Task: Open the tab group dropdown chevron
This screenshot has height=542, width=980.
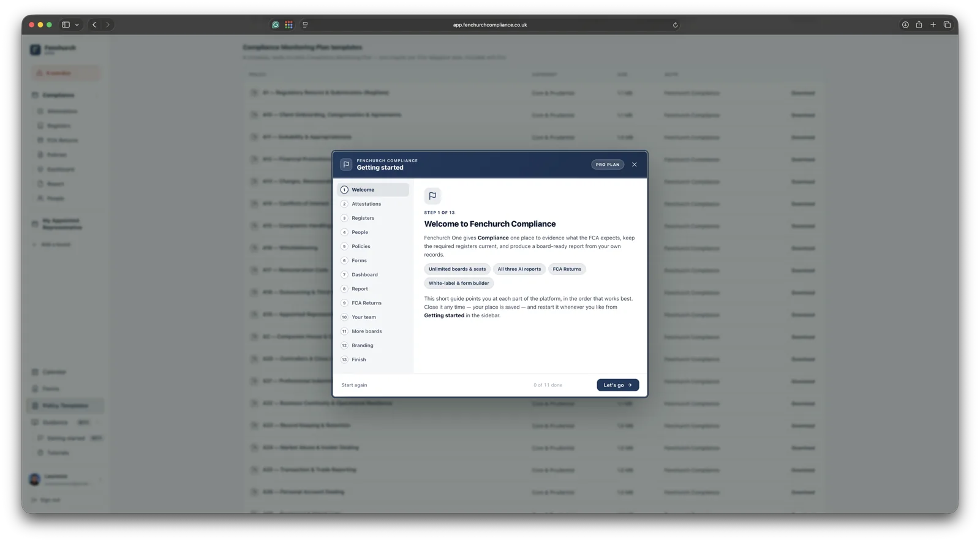Action: [77, 25]
